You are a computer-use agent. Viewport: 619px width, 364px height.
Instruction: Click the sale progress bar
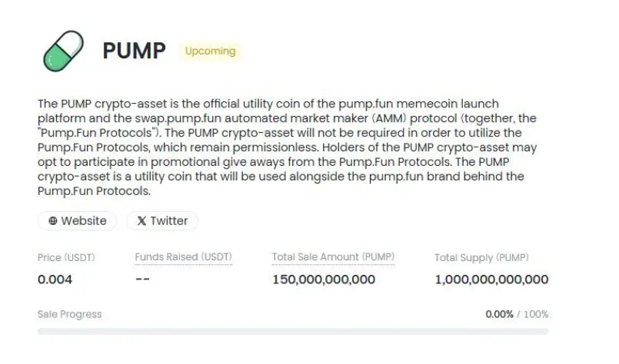coord(293,331)
